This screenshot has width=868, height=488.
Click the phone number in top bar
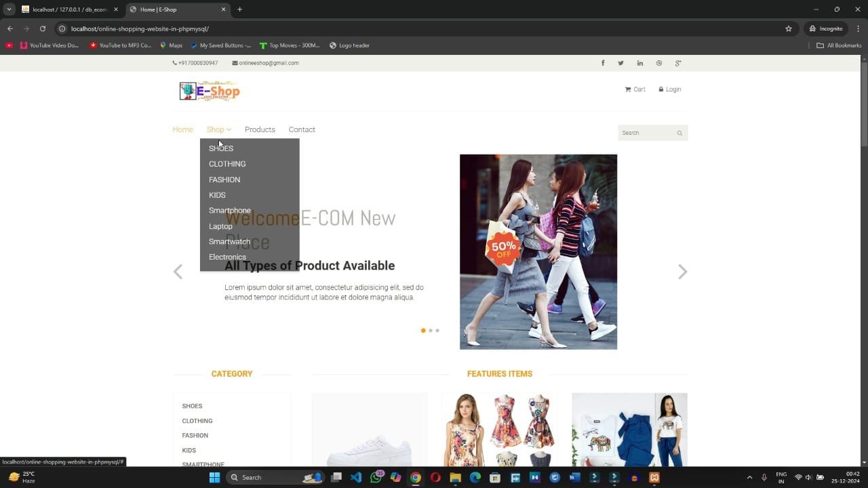pos(195,63)
